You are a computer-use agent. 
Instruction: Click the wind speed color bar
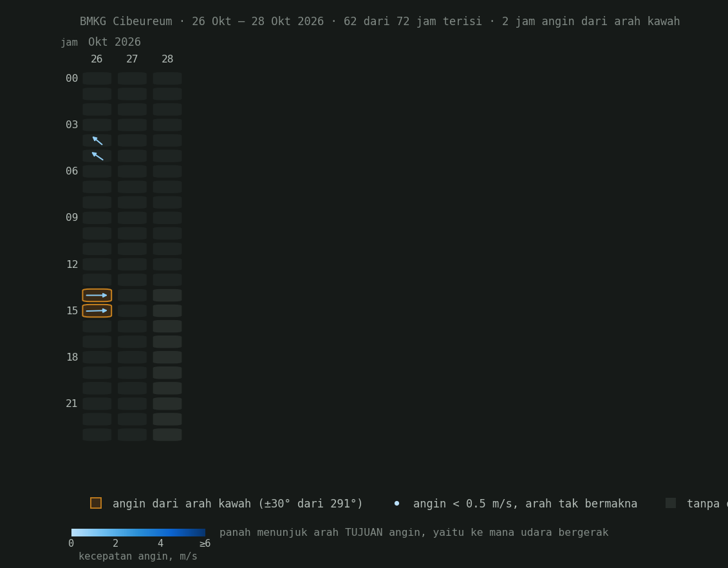coord(138,533)
